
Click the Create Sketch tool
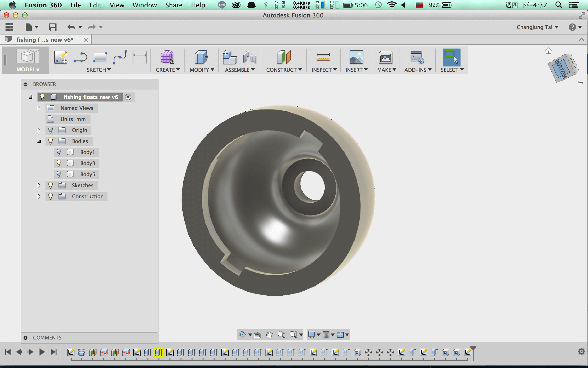pyautogui.click(x=61, y=57)
